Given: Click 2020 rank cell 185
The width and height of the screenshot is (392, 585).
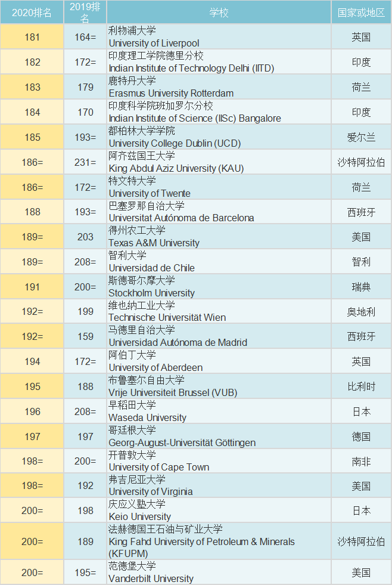Looking at the screenshot, I should (32, 137).
